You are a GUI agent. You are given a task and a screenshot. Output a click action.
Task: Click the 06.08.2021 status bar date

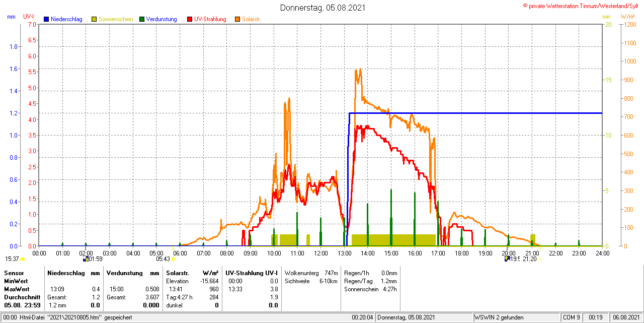pyautogui.click(x=625, y=317)
